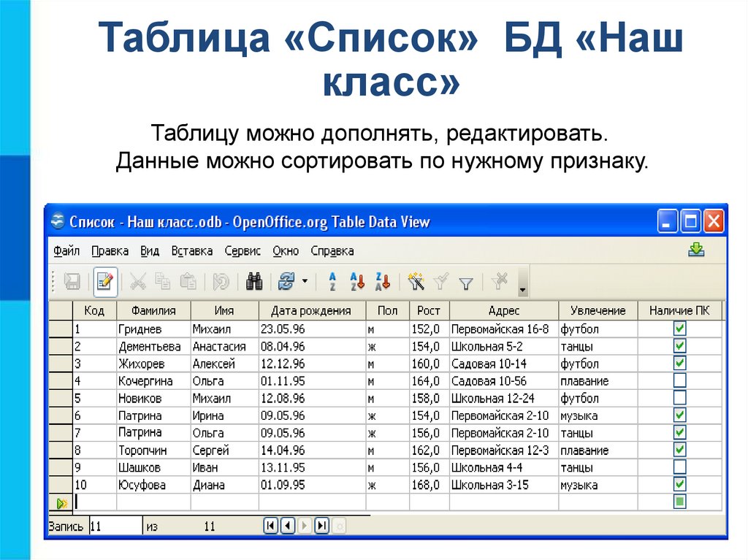
Task: Uncheck Наличие ПК for Торопчин row
Action: pos(680,449)
